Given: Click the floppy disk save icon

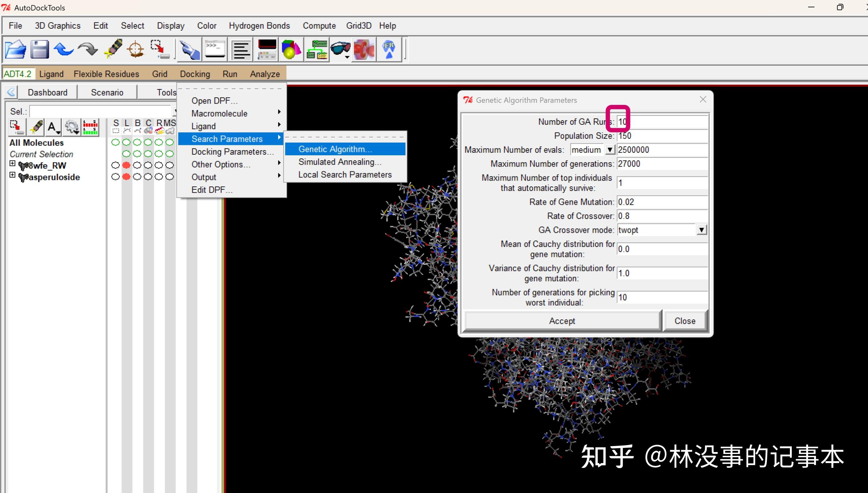Looking at the screenshot, I should [40, 49].
